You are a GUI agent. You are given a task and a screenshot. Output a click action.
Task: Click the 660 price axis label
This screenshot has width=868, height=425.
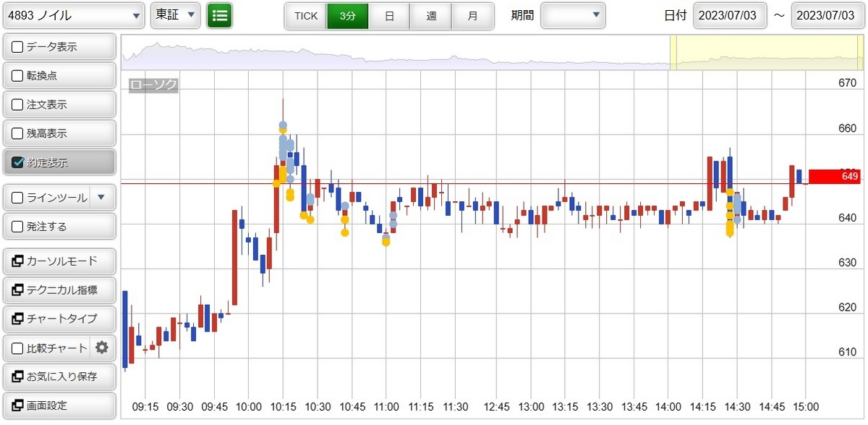(x=846, y=128)
